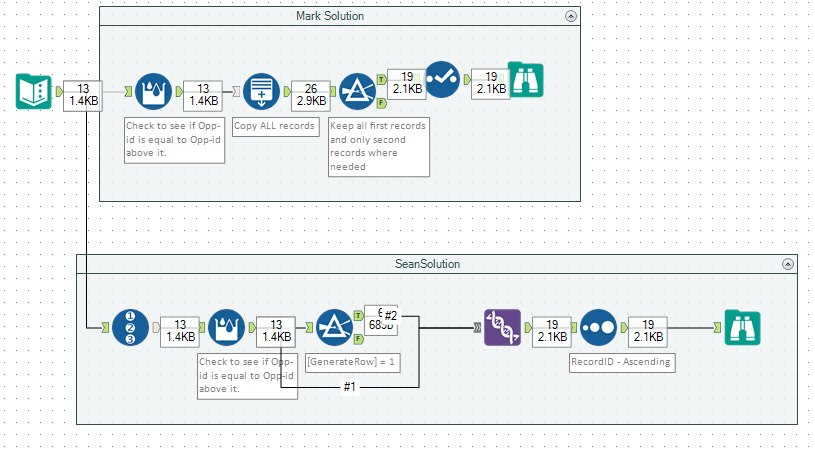Select the 'RecordID - Ascending' annotation
Image resolution: width=815 pixels, height=456 pixels.
pyautogui.click(x=622, y=362)
